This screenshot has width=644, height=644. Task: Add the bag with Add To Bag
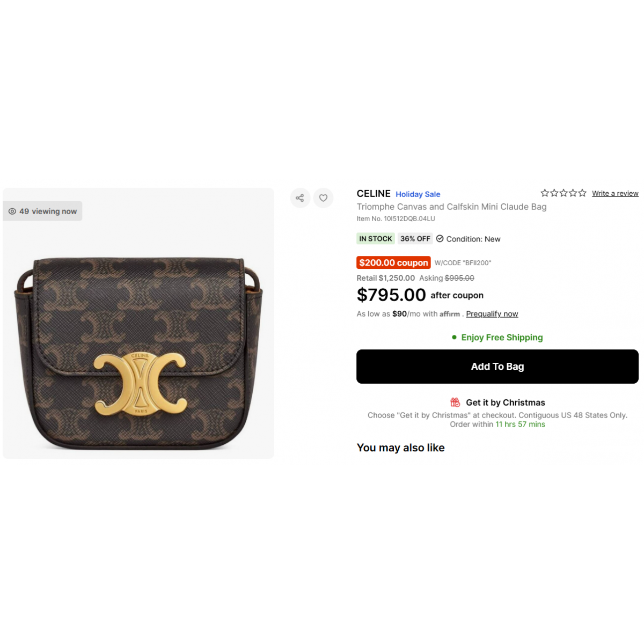point(497,367)
